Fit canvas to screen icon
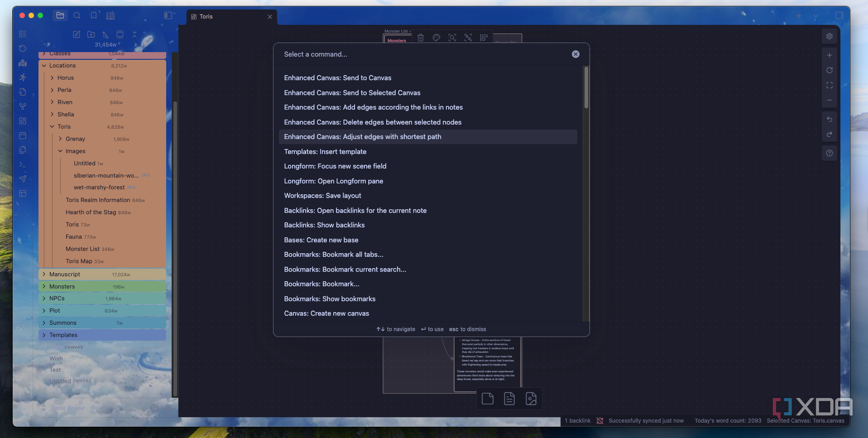The height and width of the screenshot is (438, 868). [x=830, y=85]
